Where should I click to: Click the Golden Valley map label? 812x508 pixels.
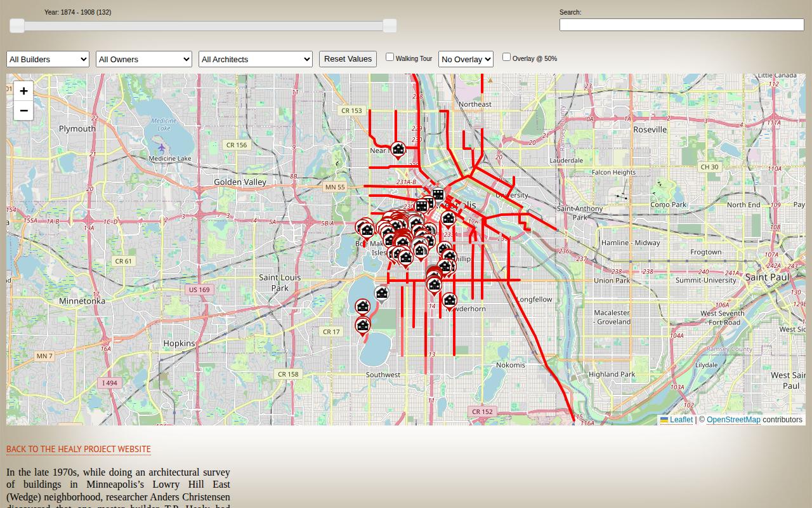[x=240, y=182]
